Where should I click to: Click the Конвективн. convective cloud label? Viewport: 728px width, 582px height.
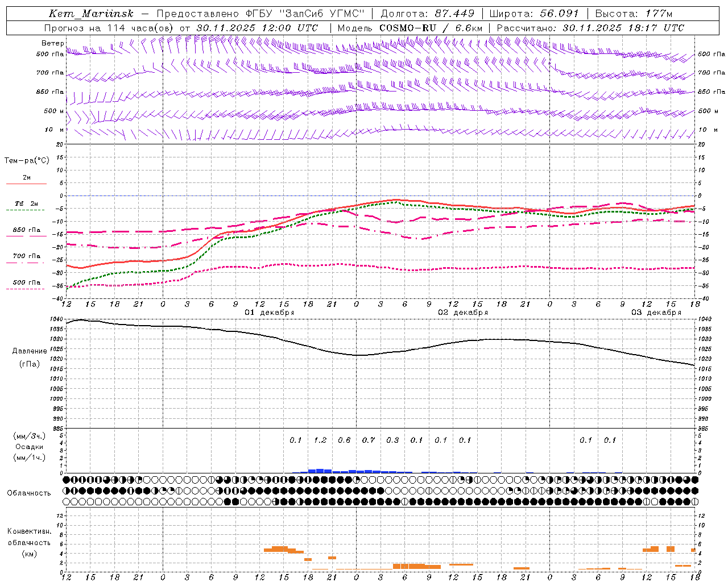[x=30, y=531]
